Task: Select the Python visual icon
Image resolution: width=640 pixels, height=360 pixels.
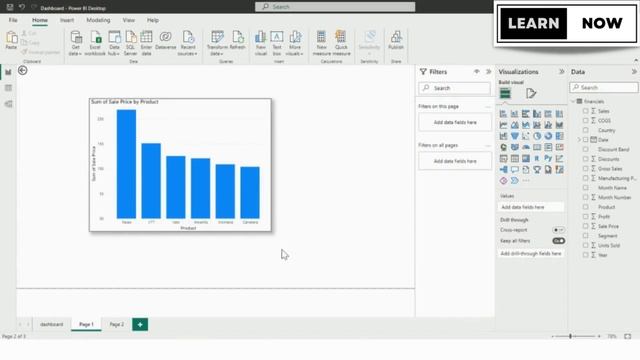Action: (x=548, y=158)
